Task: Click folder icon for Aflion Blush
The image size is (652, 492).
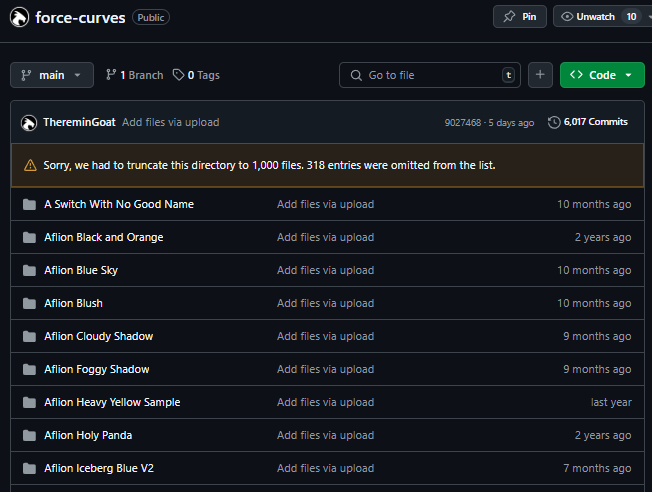Action: coord(29,303)
